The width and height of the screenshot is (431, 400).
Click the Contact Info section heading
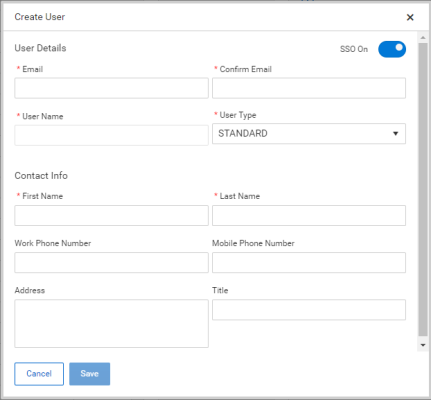[x=41, y=176]
